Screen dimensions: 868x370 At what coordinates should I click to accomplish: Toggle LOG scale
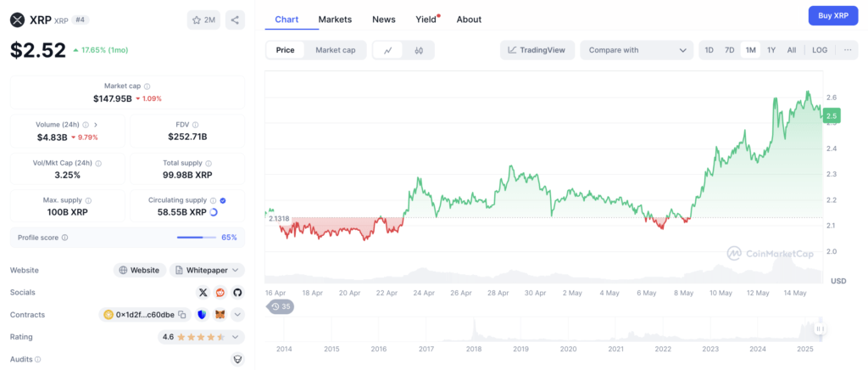pyautogui.click(x=820, y=50)
